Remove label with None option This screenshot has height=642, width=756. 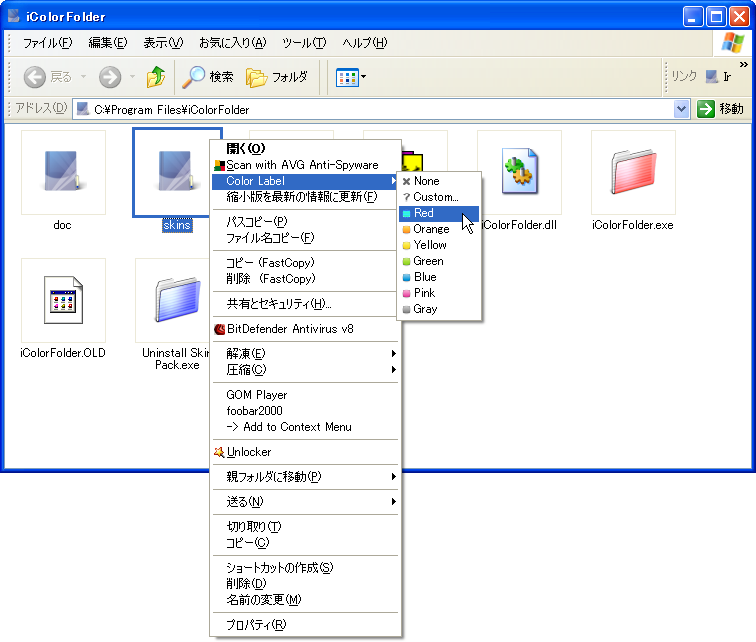439,181
